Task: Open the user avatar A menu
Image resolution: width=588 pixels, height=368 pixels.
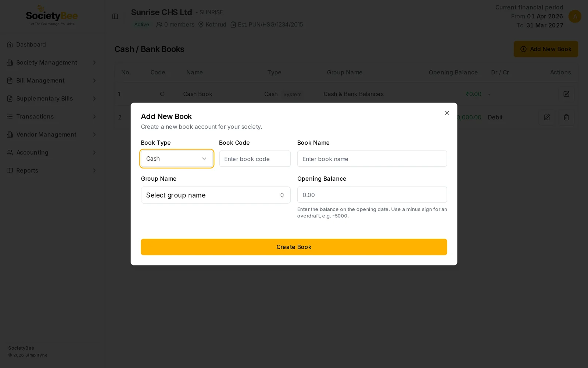Action: click(575, 16)
